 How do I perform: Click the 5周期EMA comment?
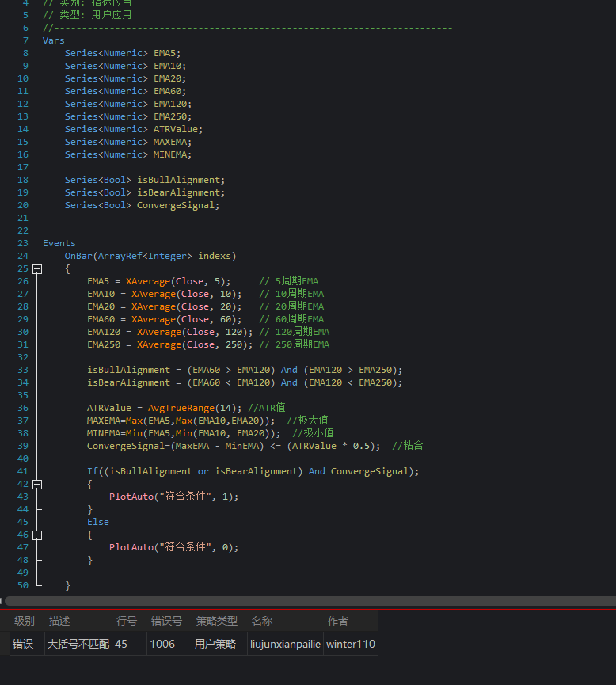289,281
